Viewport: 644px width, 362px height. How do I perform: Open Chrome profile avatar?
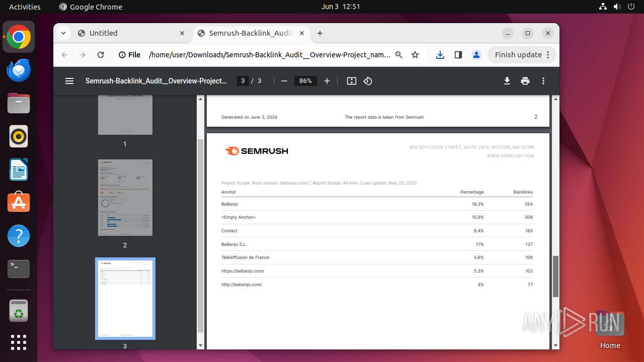476,55
